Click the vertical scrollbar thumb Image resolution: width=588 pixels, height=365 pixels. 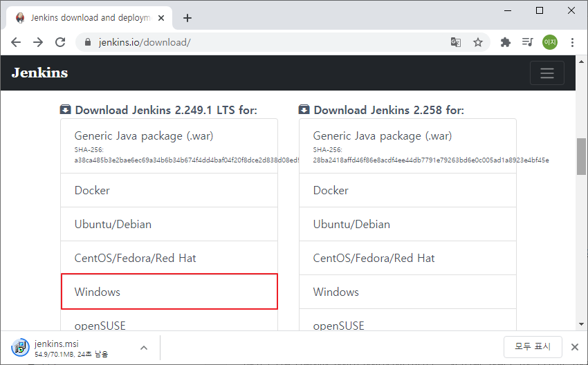(581, 156)
